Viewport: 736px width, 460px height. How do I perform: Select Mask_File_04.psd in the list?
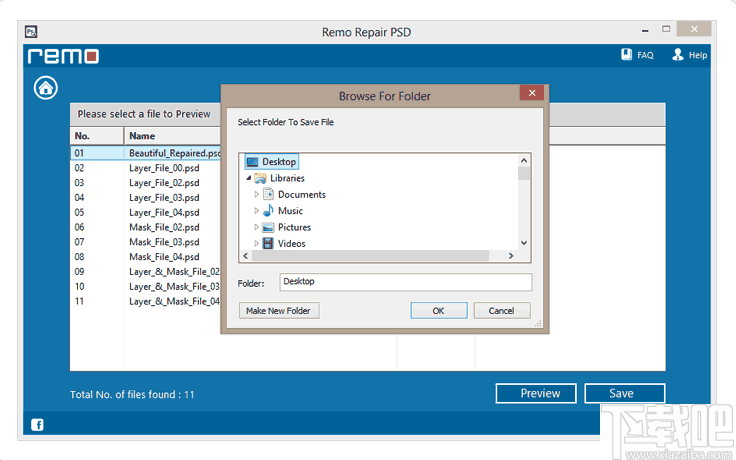coord(164,257)
